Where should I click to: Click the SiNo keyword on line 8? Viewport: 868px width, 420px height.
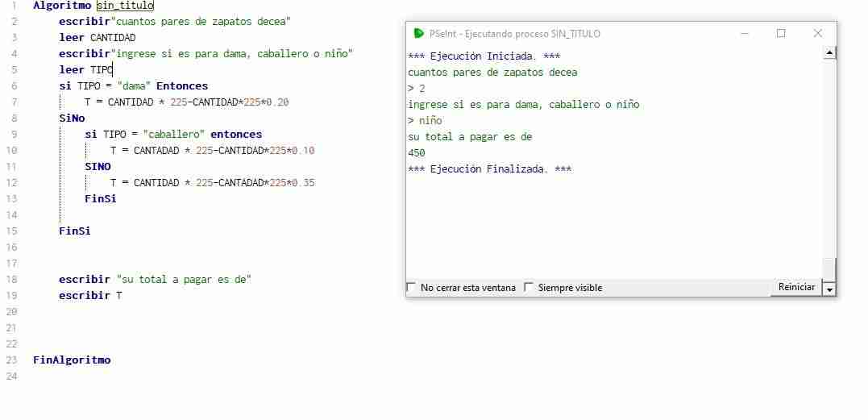pos(72,118)
